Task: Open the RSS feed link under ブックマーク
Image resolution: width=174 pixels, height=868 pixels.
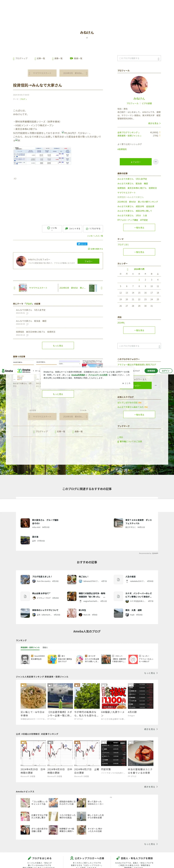Action: click(x=120, y=437)
